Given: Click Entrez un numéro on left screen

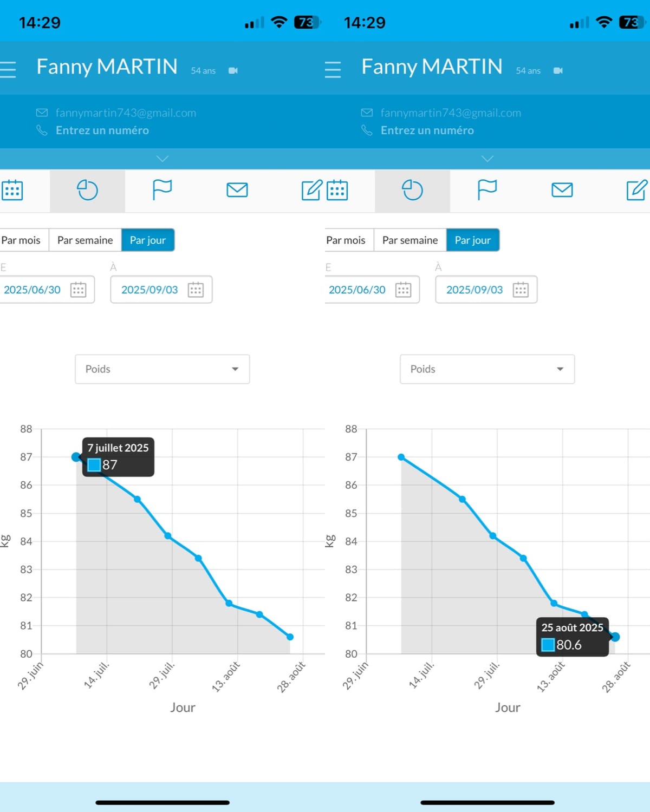Looking at the screenshot, I should pos(102,130).
